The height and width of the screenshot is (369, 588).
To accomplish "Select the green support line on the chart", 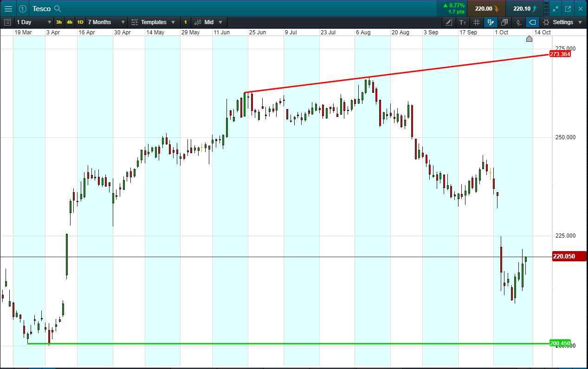I will [x=288, y=343].
